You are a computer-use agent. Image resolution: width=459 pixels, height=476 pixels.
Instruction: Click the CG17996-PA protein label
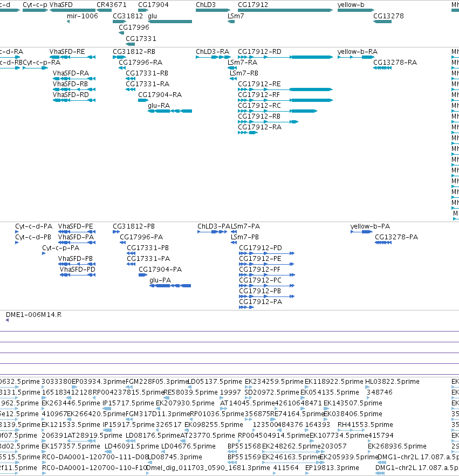click(141, 237)
